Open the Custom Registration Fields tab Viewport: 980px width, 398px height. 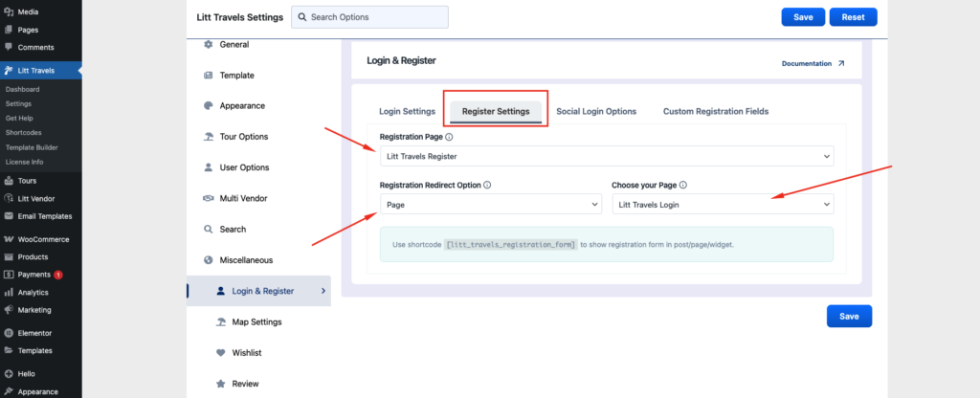tap(715, 111)
